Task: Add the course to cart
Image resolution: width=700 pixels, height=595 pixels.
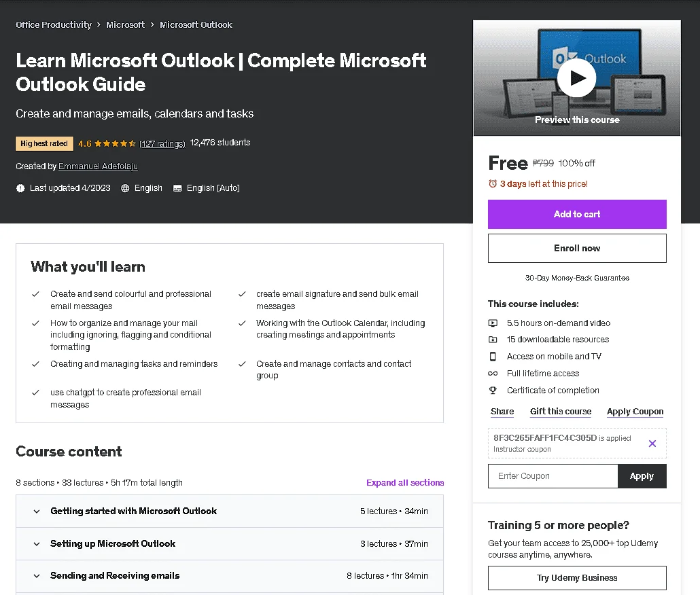Action: point(577,214)
